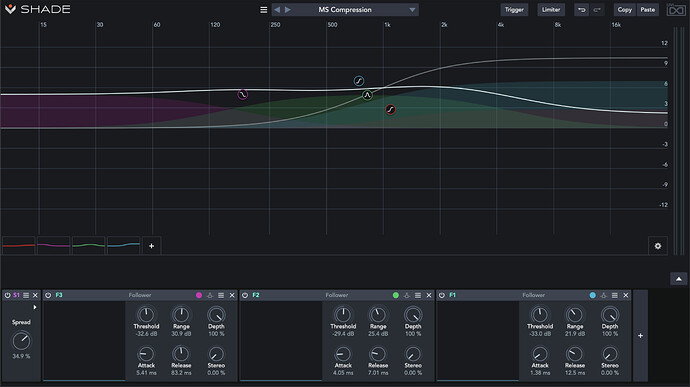This screenshot has width=690, height=387.
Task: Enable the Trigger mode button
Action: 514,10
